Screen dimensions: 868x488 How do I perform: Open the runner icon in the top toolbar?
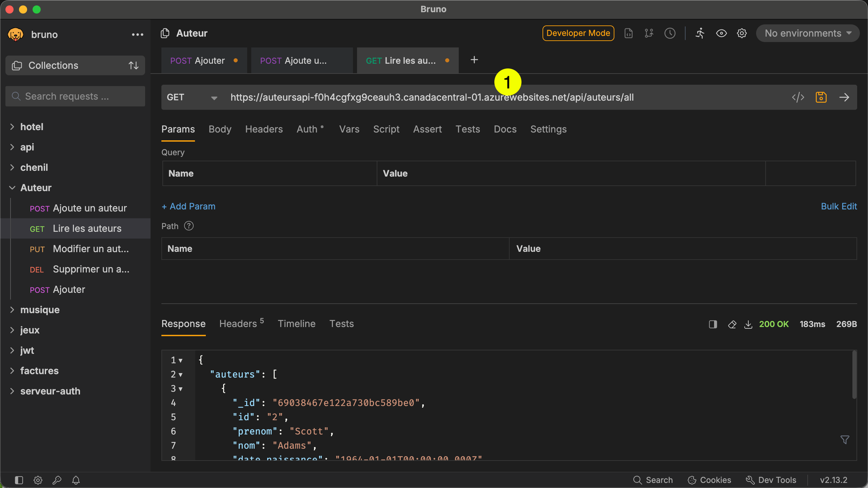[x=700, y=33]
